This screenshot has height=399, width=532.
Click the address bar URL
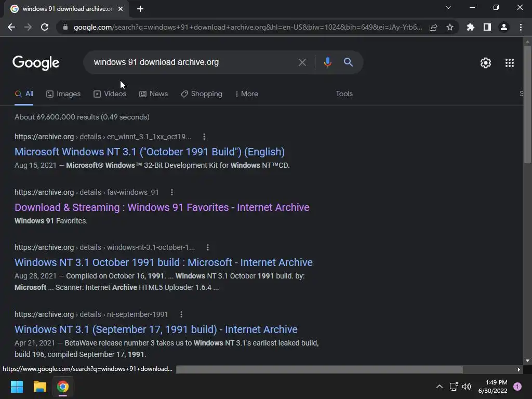[x=248, y=27]
